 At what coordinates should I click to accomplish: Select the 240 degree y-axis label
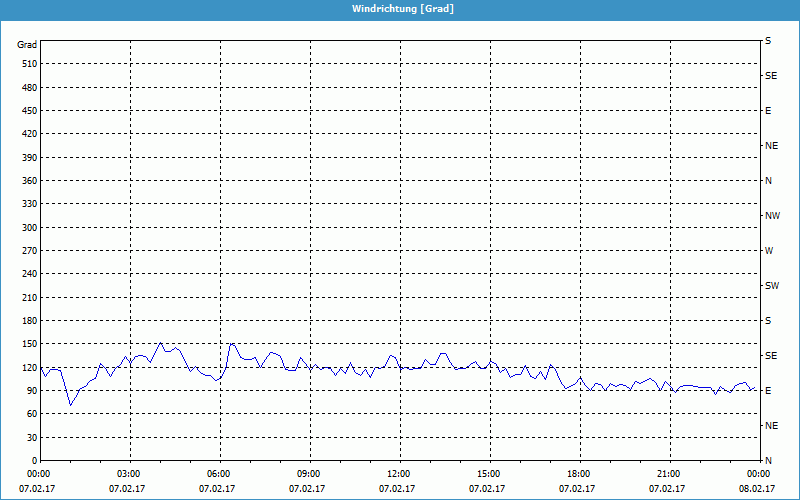point(28,274)
